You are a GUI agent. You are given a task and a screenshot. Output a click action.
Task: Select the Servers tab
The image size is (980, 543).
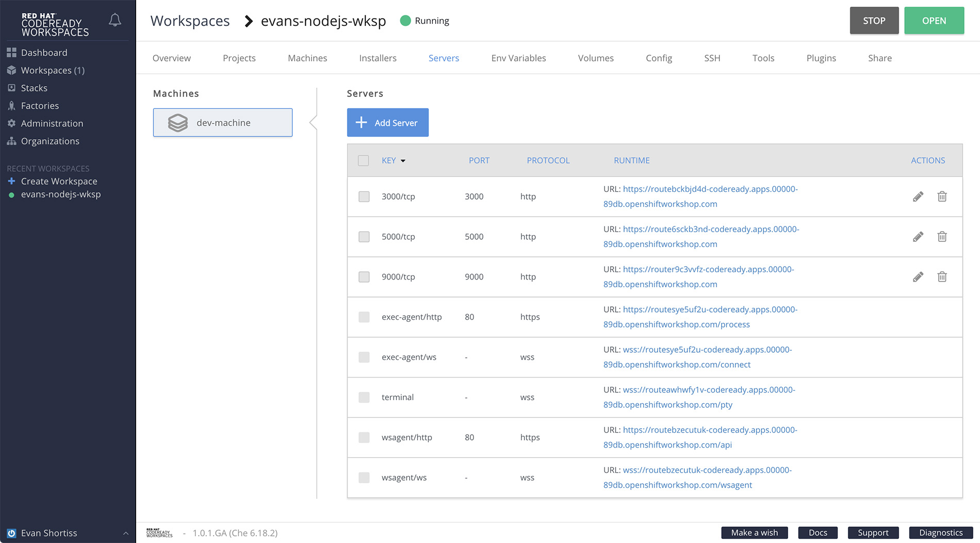[x=444, y=58]
